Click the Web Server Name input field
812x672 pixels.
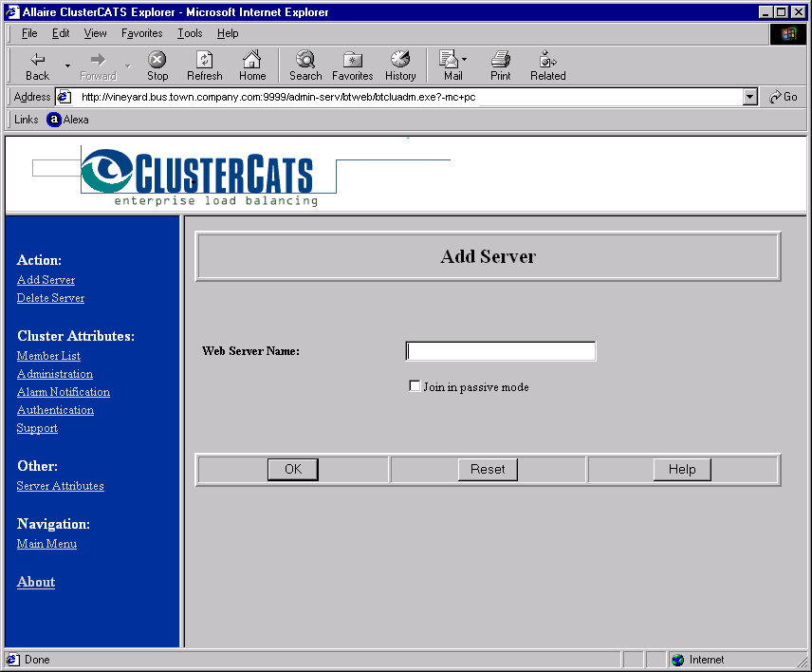click(x=501, y=351)
